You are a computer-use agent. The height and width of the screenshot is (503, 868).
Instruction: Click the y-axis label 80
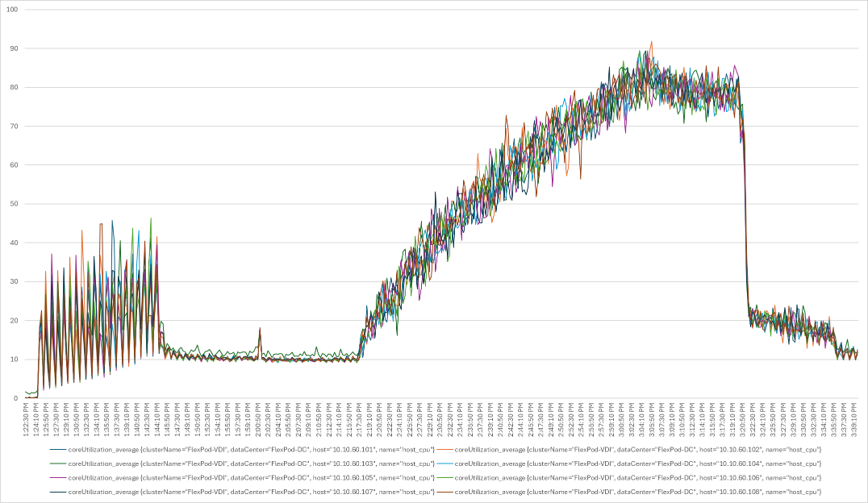click(x=14, y=87)
